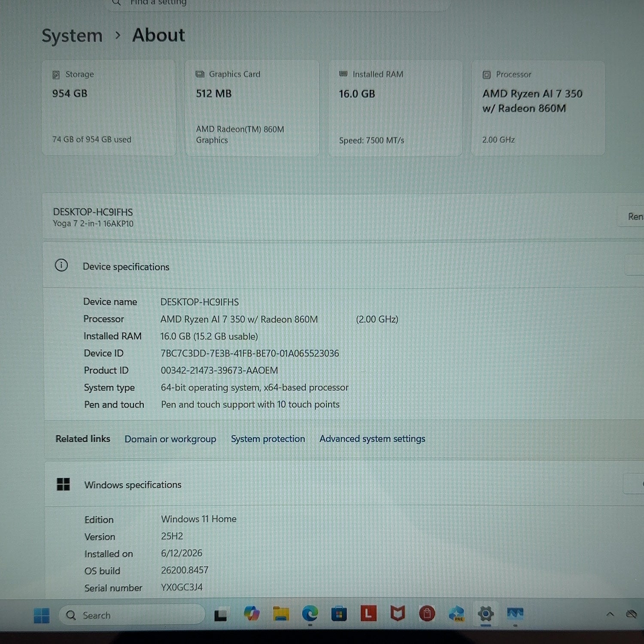Open File Explorer from the taskbar
Viewport: 644px width, 644px height.
281,614
